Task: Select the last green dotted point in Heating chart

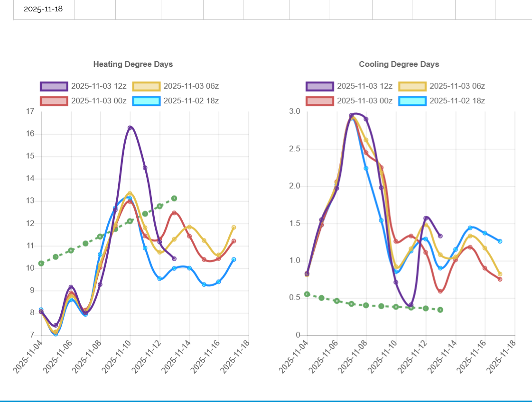Action: click(174, 198)
